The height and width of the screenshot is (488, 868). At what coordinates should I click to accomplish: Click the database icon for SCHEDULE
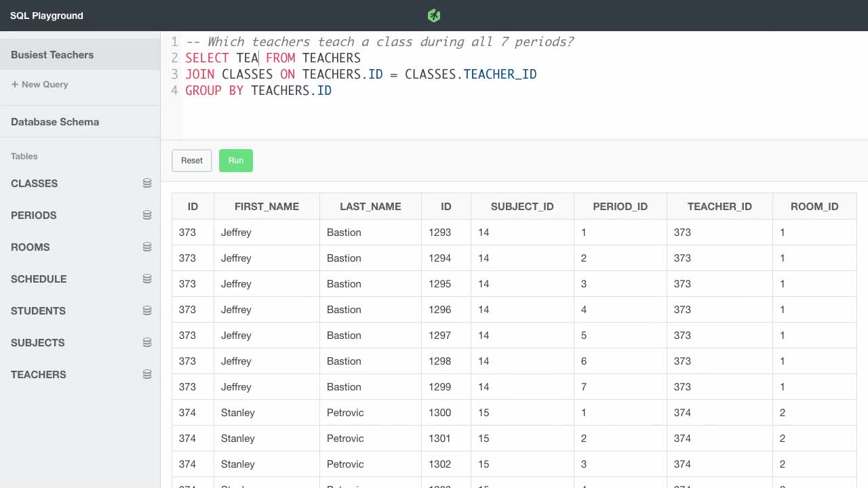(x=146, y=278)
